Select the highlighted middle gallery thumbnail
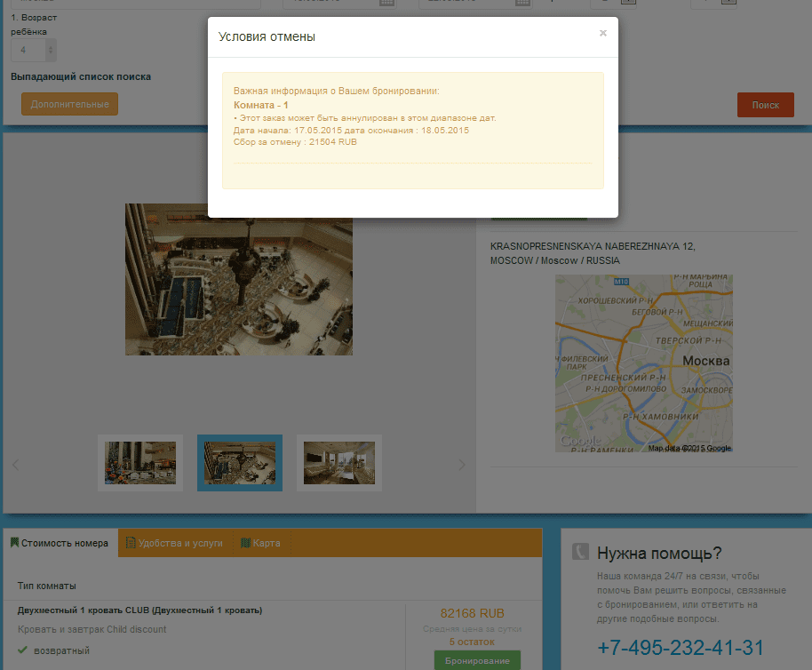Screen dimensions: 812x670 click(x=240, y=463)
